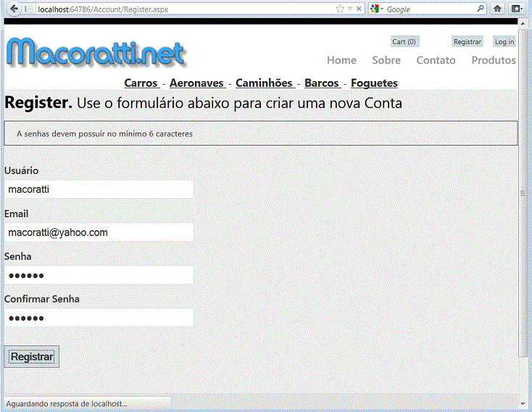Focus the Email input field
Image resolution: width=532 pixels, height=412 pixels.
99,232
